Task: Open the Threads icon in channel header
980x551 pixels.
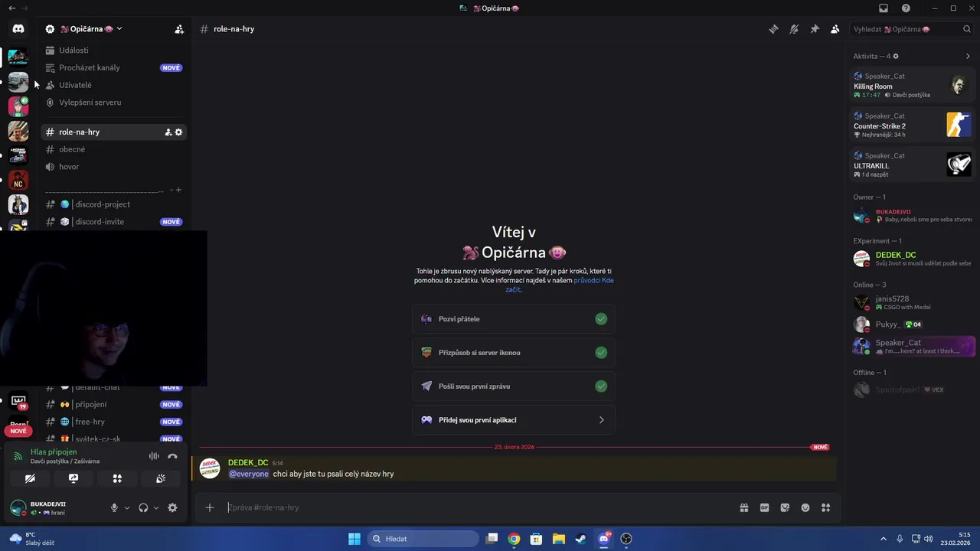Action: [774, 29]
